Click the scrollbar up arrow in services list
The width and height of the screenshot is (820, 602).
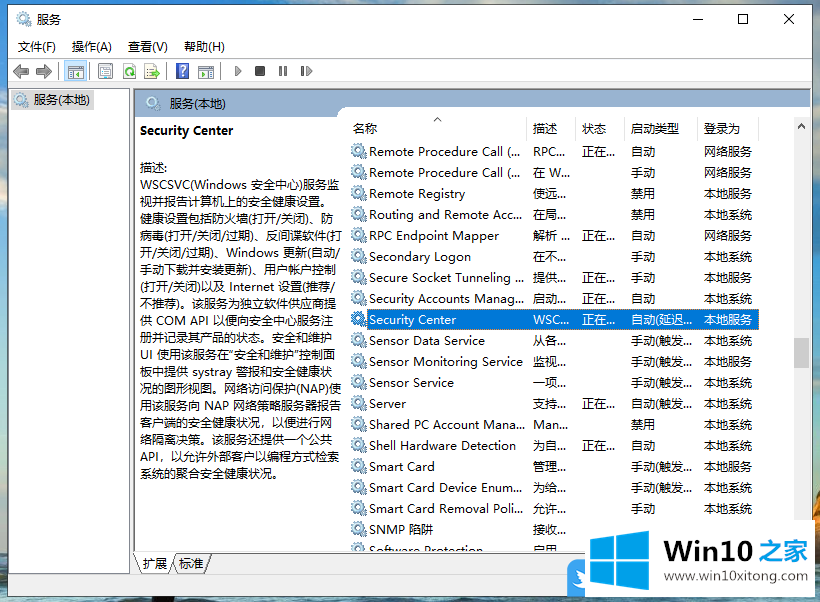(801, 127)
